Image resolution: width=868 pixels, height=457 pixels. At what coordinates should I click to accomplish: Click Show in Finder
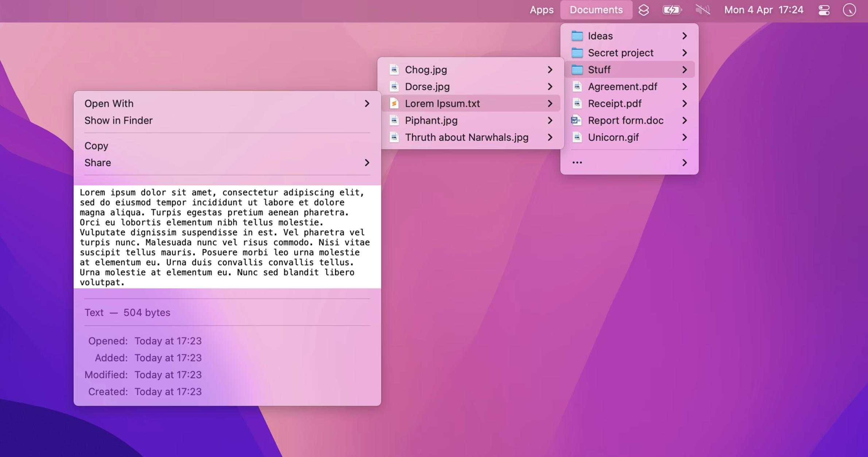119,120
